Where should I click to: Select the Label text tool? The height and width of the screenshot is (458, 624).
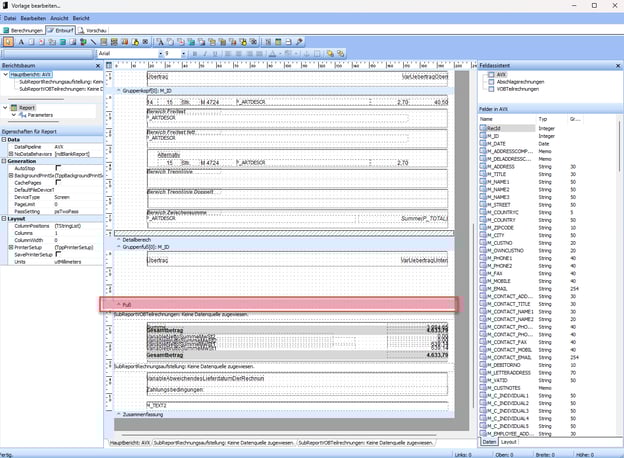[21, 42]
